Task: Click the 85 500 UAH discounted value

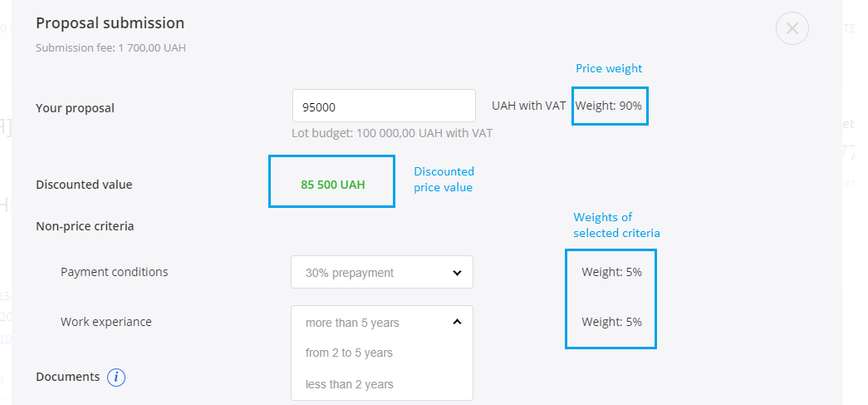Action: click(333, 185)
